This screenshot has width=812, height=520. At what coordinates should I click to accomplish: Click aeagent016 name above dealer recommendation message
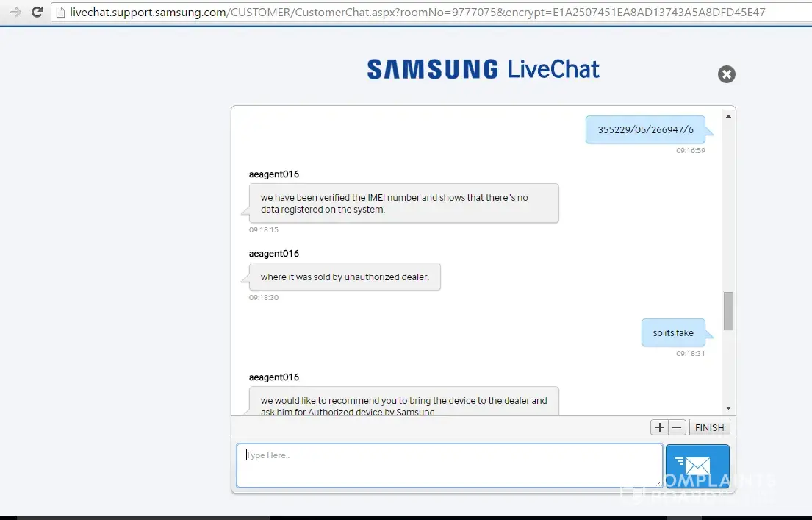(x=274, y=377)
